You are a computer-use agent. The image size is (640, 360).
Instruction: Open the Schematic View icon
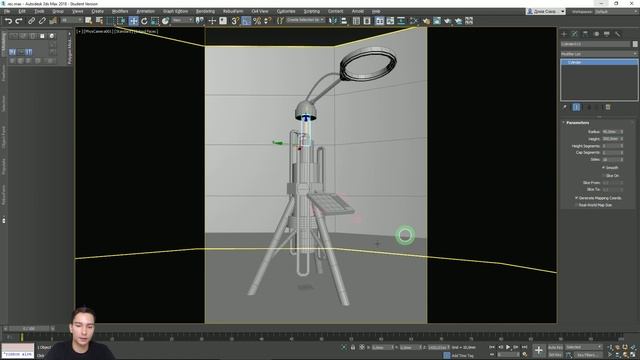[401, 20]
